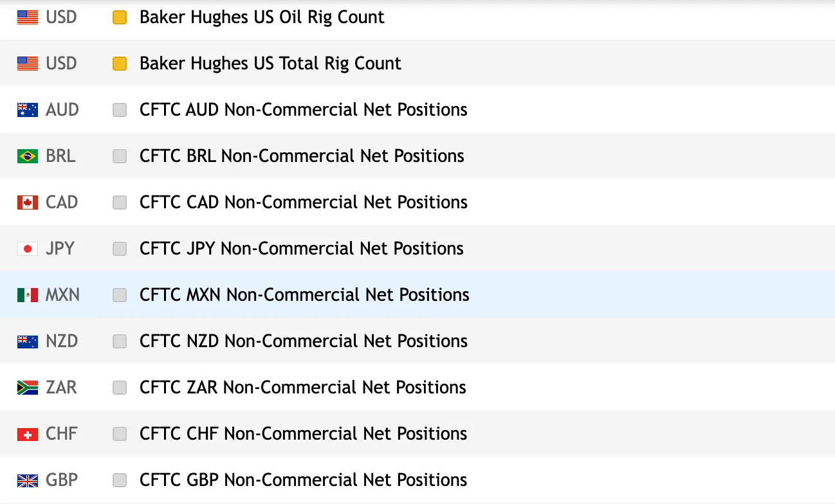Click the Swiss flag in the CHF row

pos(28,434)
